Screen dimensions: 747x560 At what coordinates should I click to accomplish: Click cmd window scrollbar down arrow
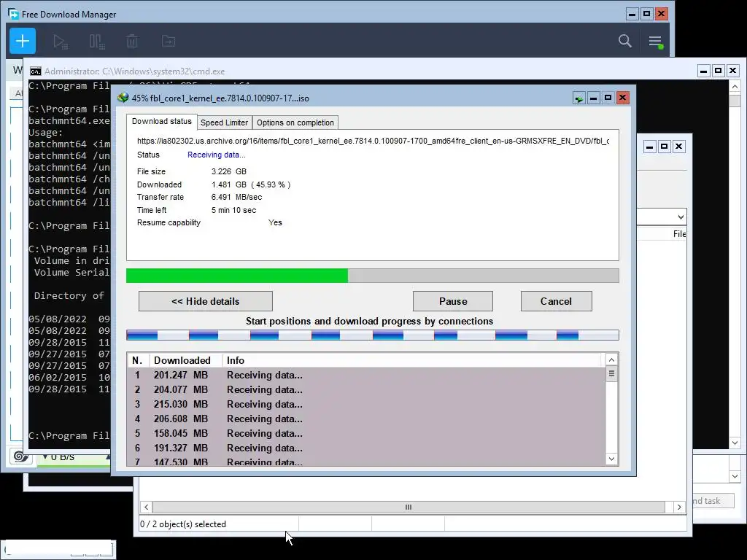[x=735, y=443]
